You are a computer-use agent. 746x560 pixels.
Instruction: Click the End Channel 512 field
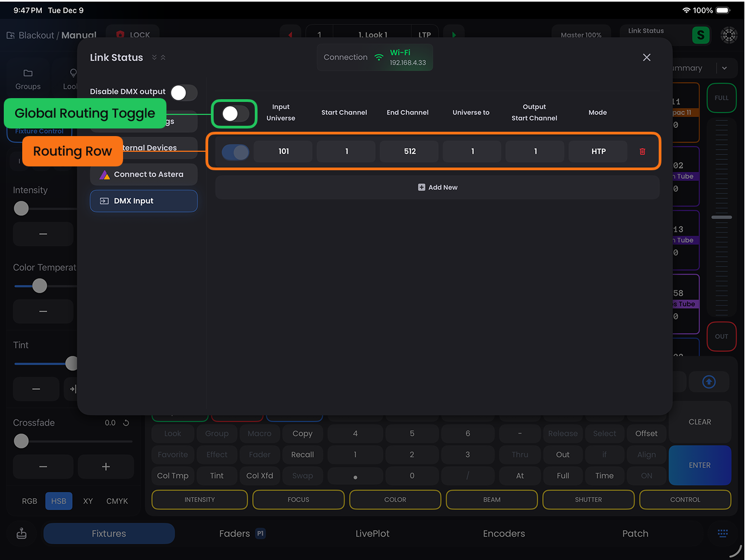pyautogui.click(x=409, y=151)
